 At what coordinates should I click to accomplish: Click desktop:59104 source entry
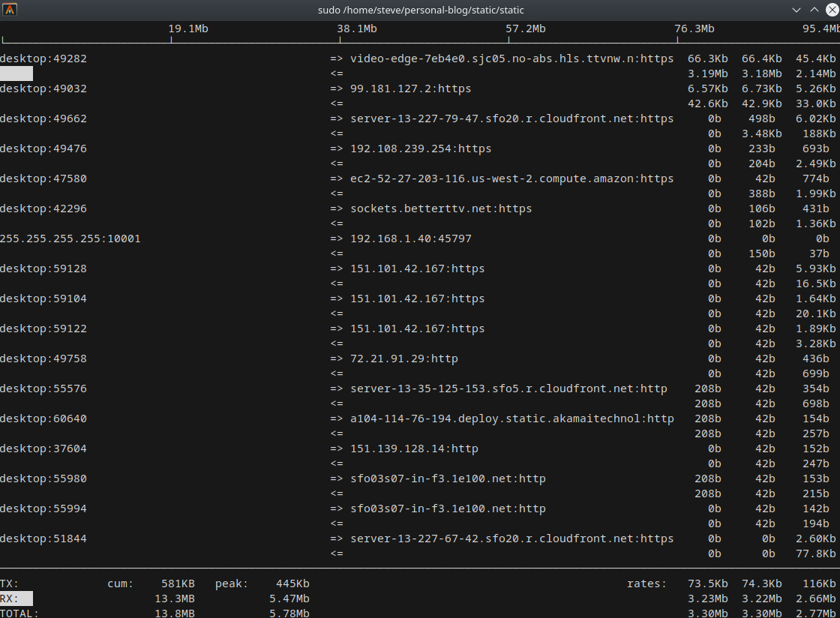[43, 298]
